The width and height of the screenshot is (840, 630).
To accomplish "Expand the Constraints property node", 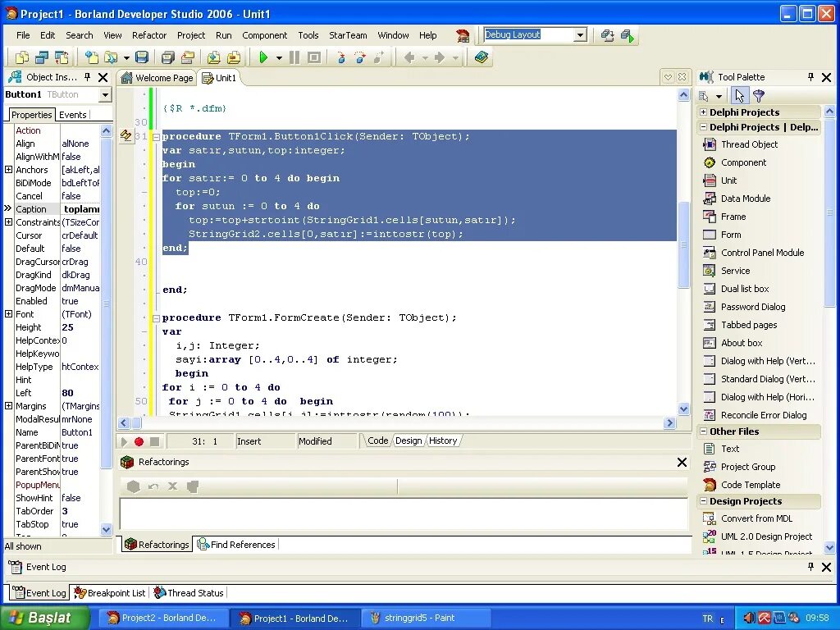I will pyautogui.click(x=8, y=221).
